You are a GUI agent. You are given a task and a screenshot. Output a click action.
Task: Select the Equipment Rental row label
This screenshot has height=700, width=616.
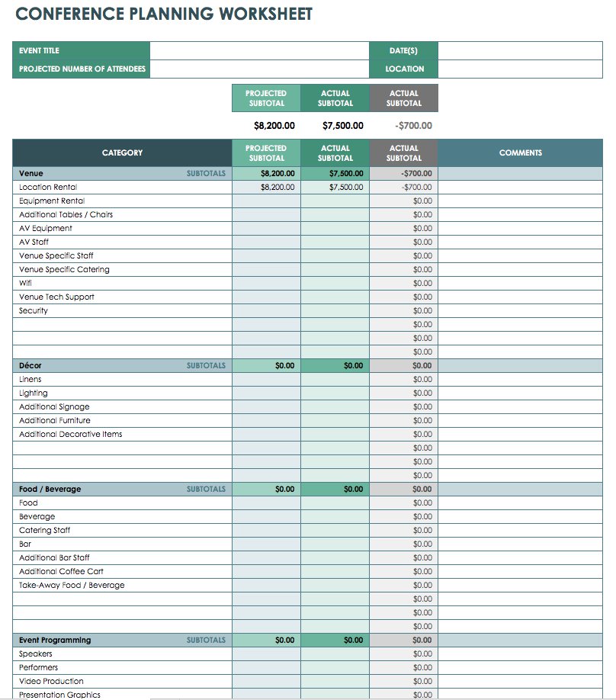tap(52, 201)
